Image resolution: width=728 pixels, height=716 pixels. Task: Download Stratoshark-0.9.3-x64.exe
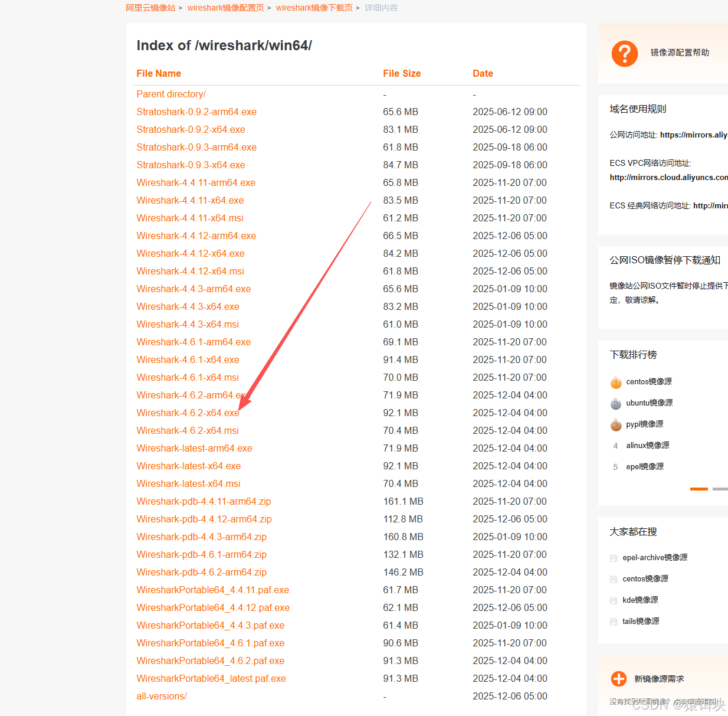coord(191,165)
